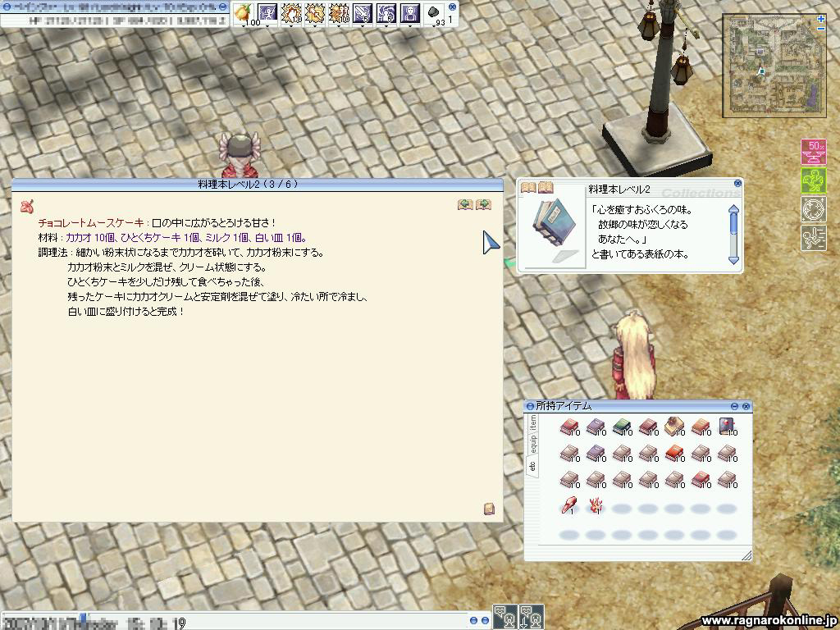Click the recipe name チョコレートムースケーキ

point(91,223)
